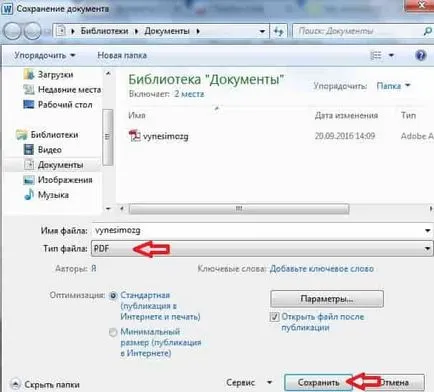This screenshot has width=434, height=392.
Task: Click the Музыка note icon
Action: tap(29, 195)
